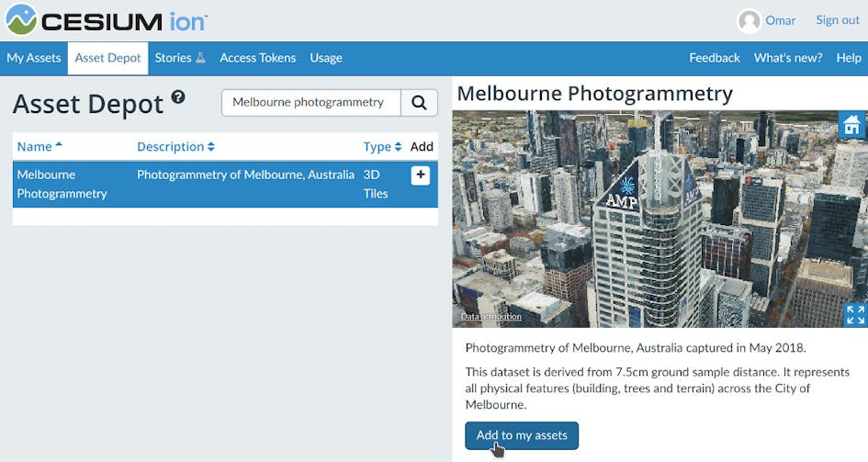Open the Feedback link

click(715, 58)
